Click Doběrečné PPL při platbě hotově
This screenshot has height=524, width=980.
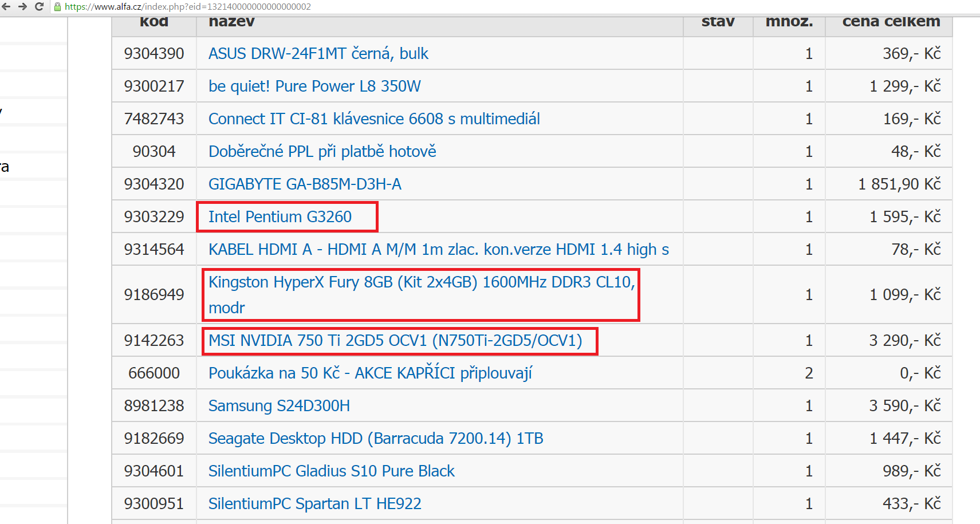pyautogui.click(x=322, y=152)
